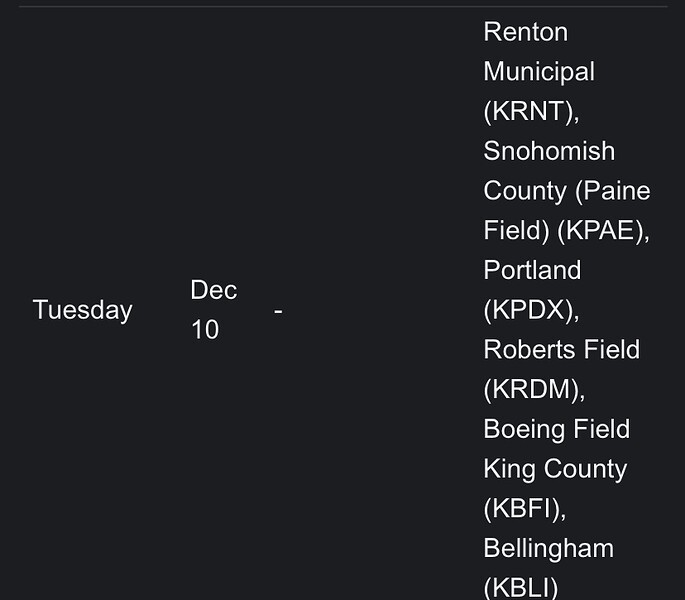Select County (Paine line

(567, 191)
